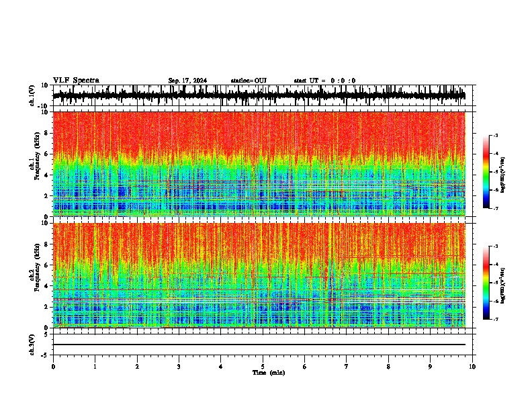The height and width of the screenshot is (411, 532).
Task: Click time axis tick label "8"
Action: pyautogui.click(x=388, y=367)
